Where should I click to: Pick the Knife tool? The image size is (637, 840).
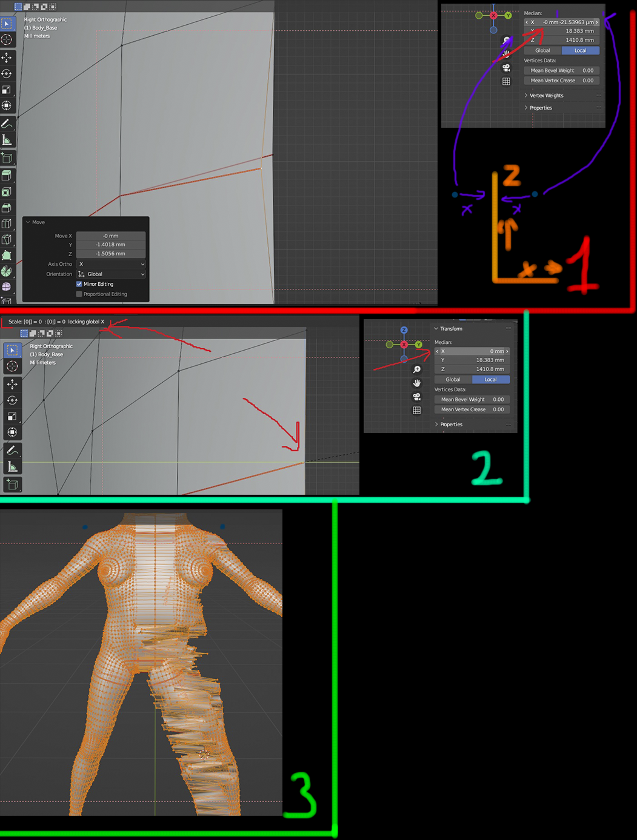[x=7, y=239]
